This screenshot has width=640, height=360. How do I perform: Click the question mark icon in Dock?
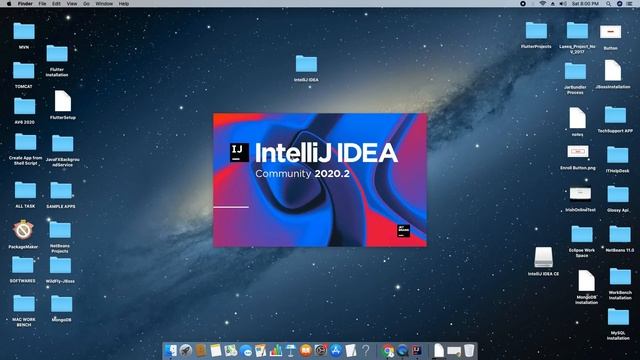tap(366, 351)
